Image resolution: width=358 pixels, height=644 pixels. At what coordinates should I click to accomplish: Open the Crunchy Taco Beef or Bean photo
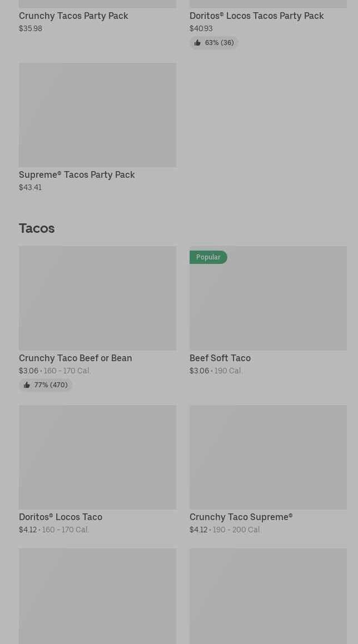(x=97, y=298)
